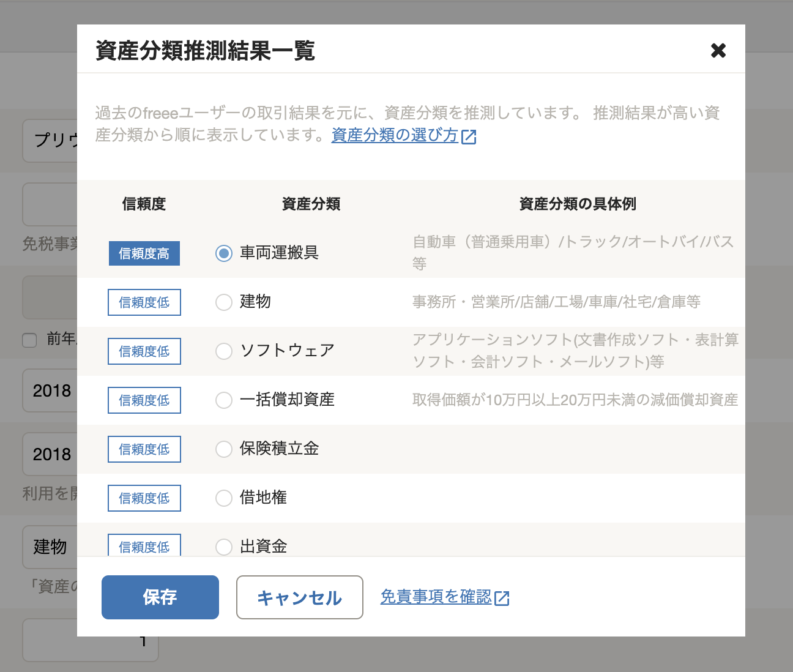Click external-link icon beside 資産分類の選び方

469,136
